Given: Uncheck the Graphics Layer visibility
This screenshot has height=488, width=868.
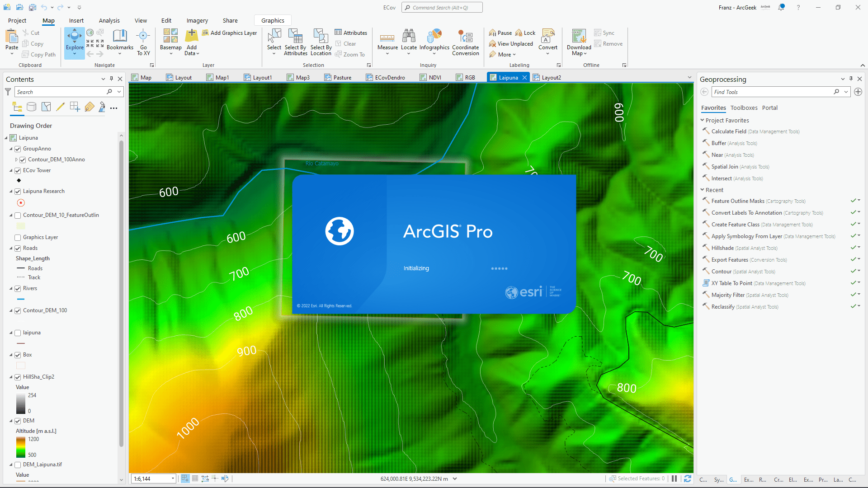Looking at the screenshot, I should point(17,237).
